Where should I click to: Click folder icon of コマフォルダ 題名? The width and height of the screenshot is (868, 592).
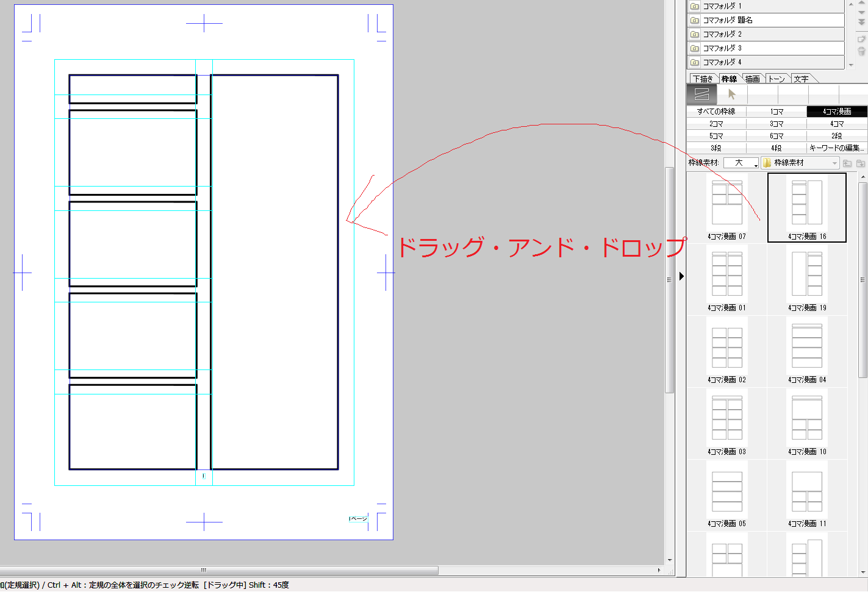694,20
